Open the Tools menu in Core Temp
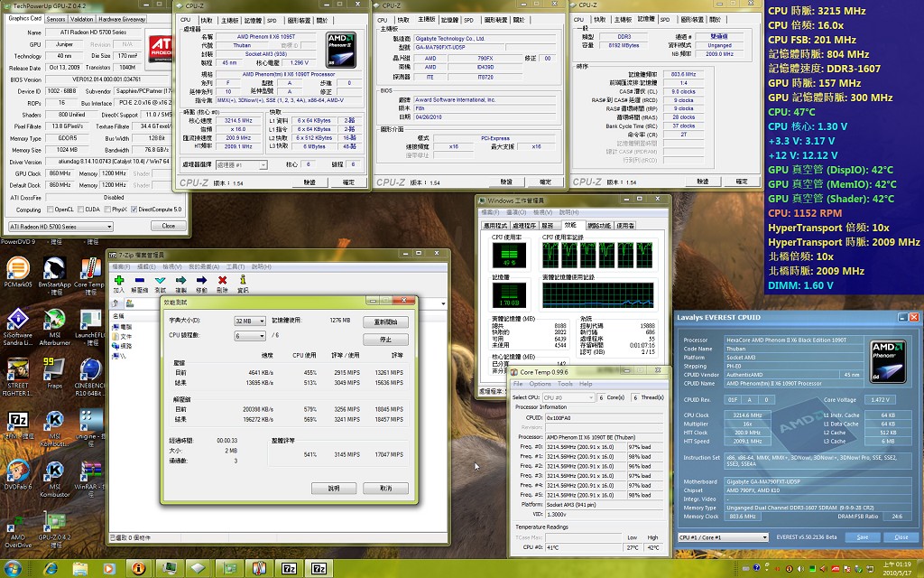Viewport: 924px width, 578px height. click(x=565, y=384)
